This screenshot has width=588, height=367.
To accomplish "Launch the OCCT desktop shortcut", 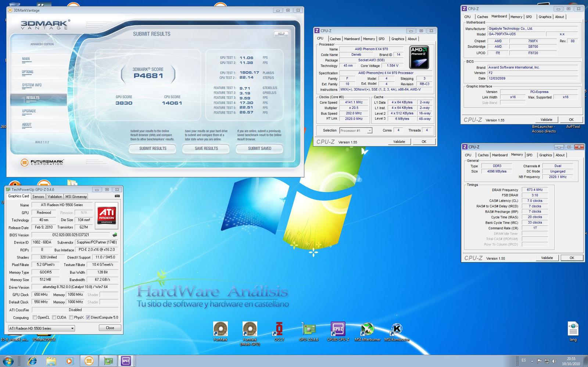I will [x=279, y=331].
